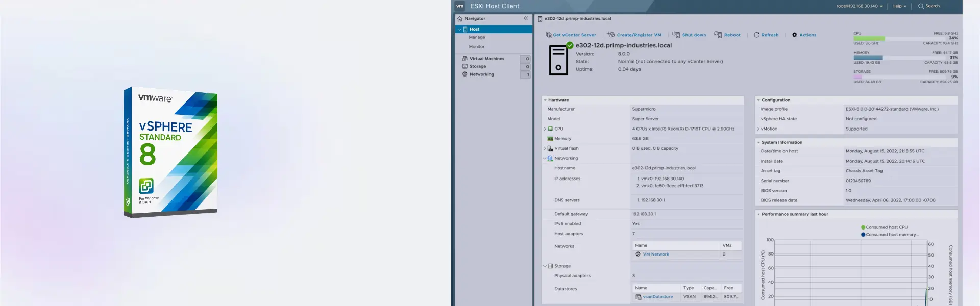Expand the vMotion row
The height and width of the screenshot is (306, 980).
(x=758, y=129)
